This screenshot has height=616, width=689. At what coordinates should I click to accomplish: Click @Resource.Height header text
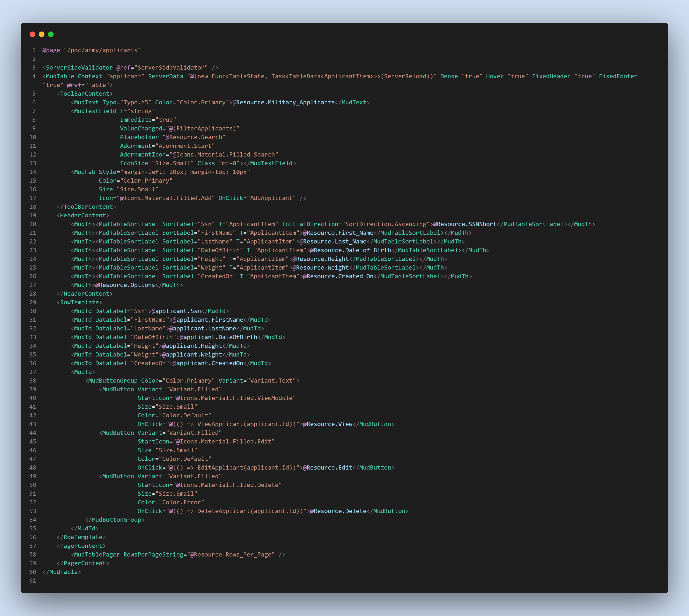(x=320, y=259)
